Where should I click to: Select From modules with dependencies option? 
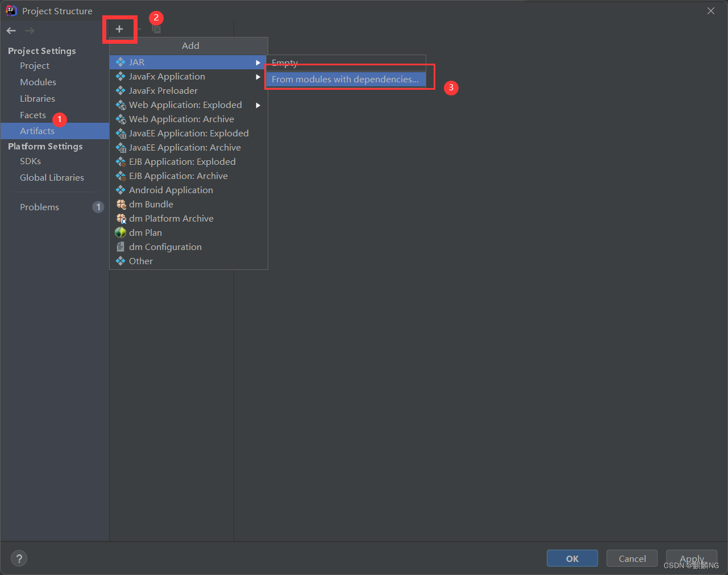point(345,80)
